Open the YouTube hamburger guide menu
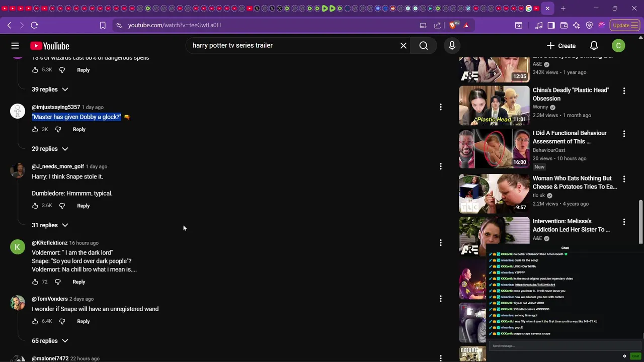This screenshot has height=362, width=644. 15,46
